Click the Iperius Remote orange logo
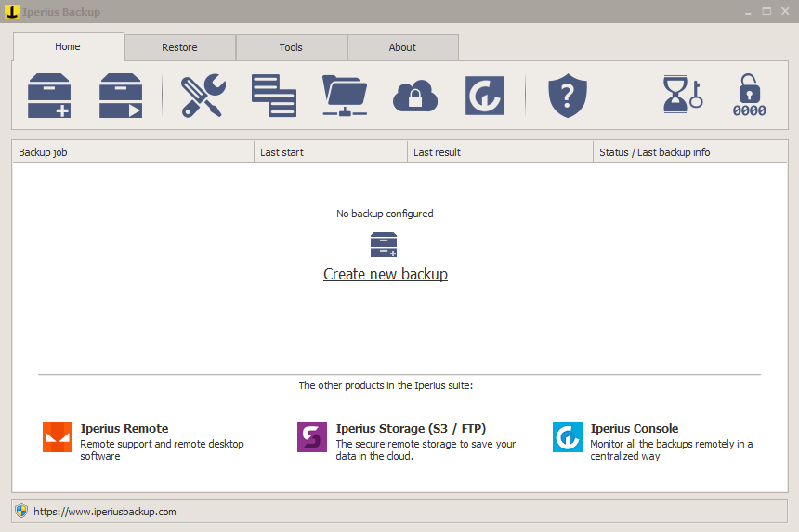The image size is (799, 532). 57,437
